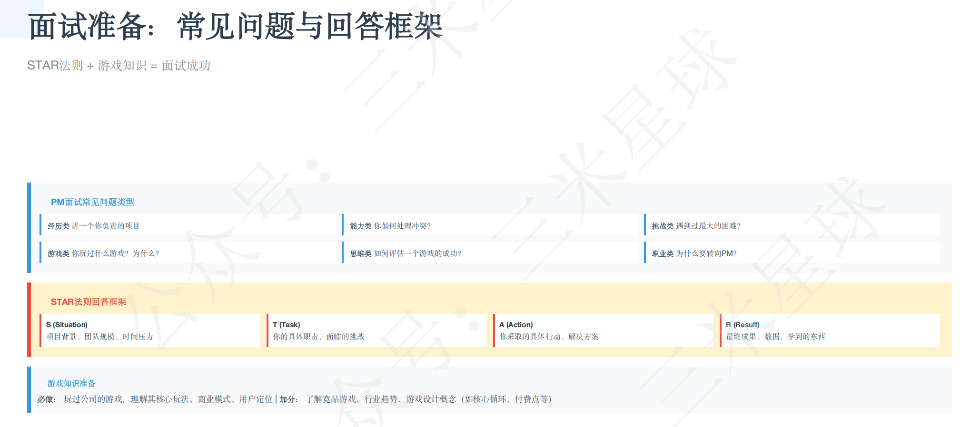Screen dimensions: 980x427
Task: Click the light blue square behind title corner
Action: [14, 19]
